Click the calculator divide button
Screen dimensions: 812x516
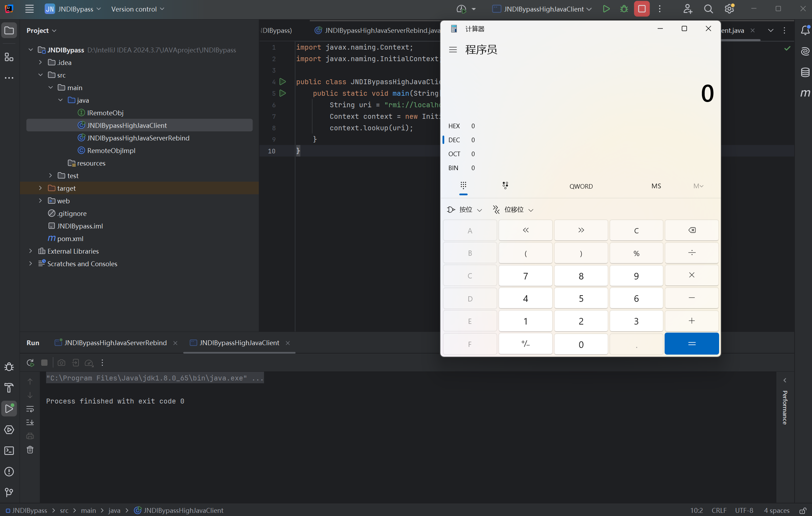tap(692, 253)
